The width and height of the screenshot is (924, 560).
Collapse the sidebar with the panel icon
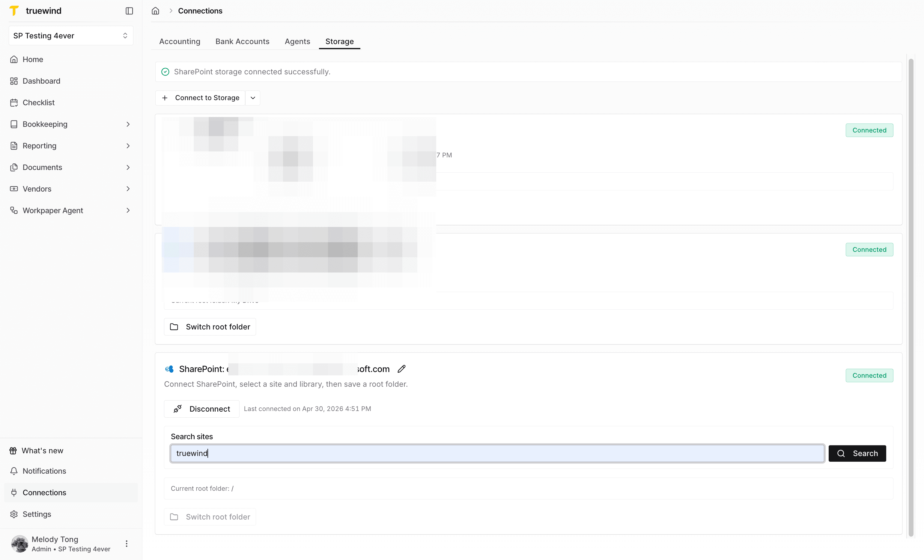pyautogui.click(x=130, y=11)
